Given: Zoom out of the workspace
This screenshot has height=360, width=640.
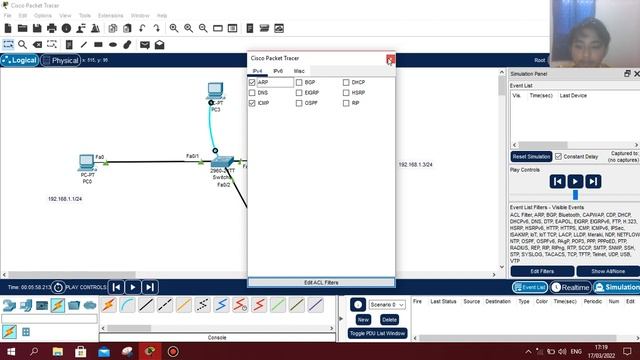Looking at the screenshot, I should 203,28.
